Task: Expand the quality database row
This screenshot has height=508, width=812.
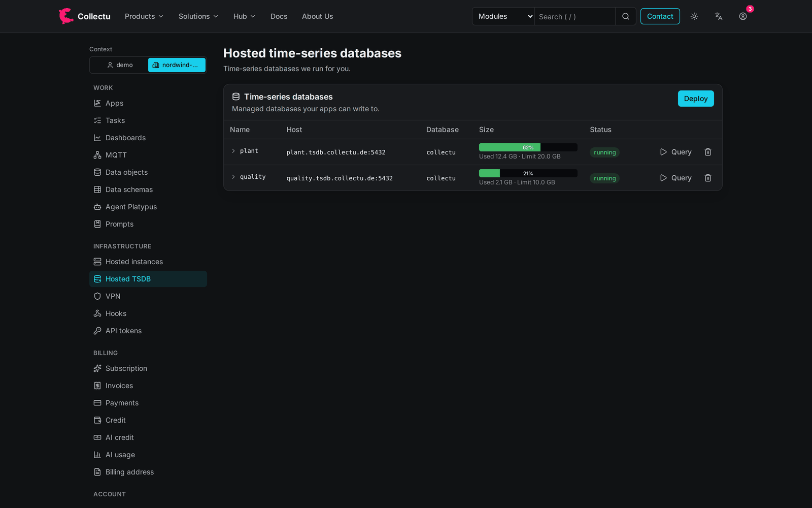Action: [233, 177]
